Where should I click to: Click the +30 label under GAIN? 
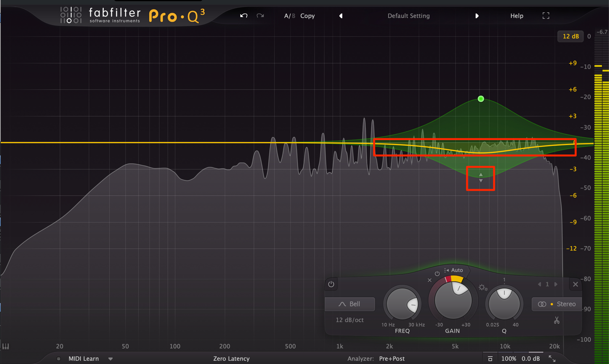point(466,324)
